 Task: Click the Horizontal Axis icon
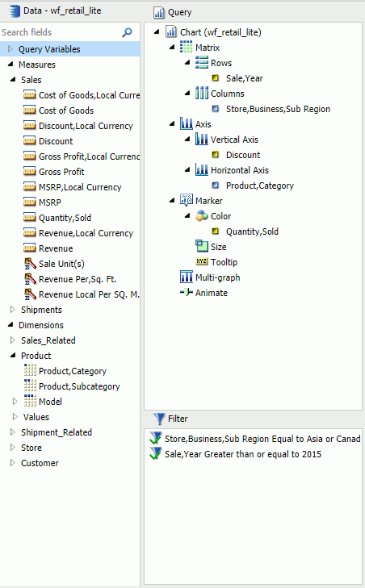[x=202, y=170]
